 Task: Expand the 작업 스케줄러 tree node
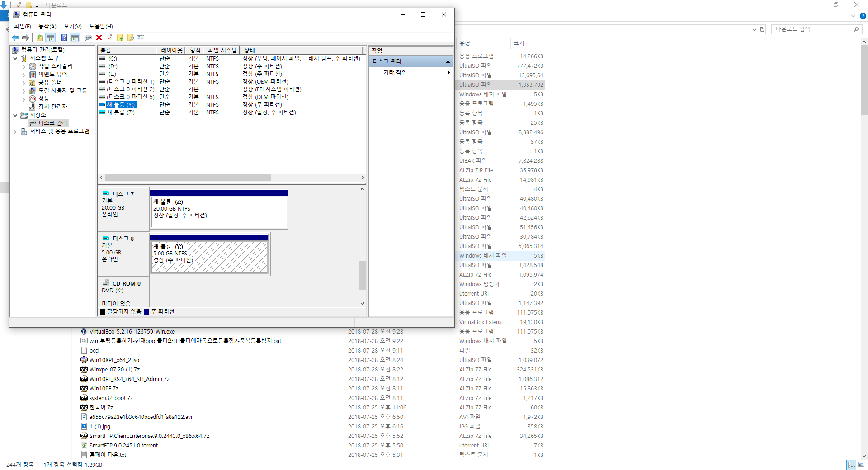[x=24, y=66]
